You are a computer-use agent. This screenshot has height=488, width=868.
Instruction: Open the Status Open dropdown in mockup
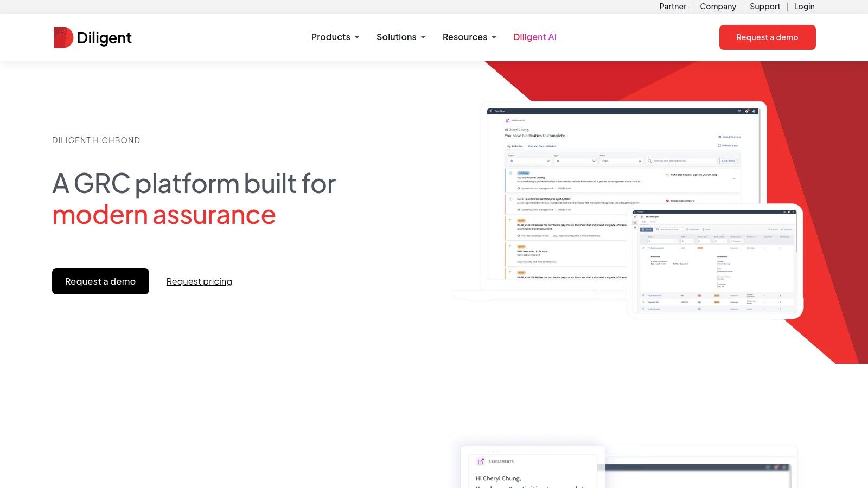pos(621,161)
